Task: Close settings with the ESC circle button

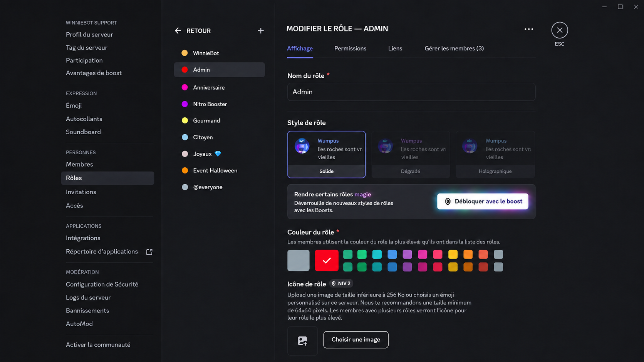Action: tap(560, 30)
